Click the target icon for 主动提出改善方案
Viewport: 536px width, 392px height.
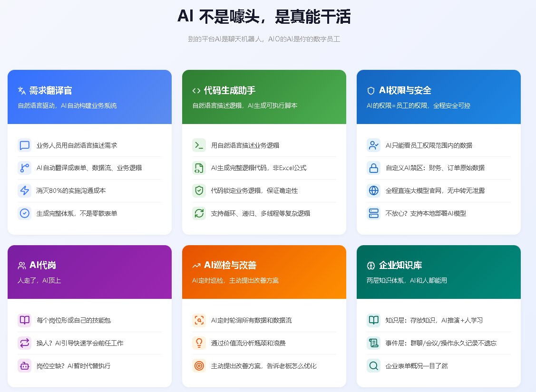199,366
